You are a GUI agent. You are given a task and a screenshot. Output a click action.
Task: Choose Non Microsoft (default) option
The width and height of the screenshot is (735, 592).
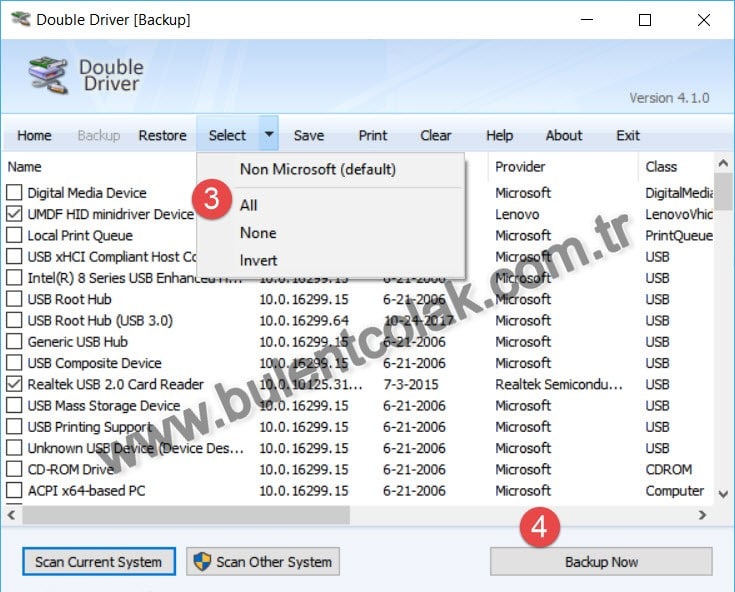point(317,169)
